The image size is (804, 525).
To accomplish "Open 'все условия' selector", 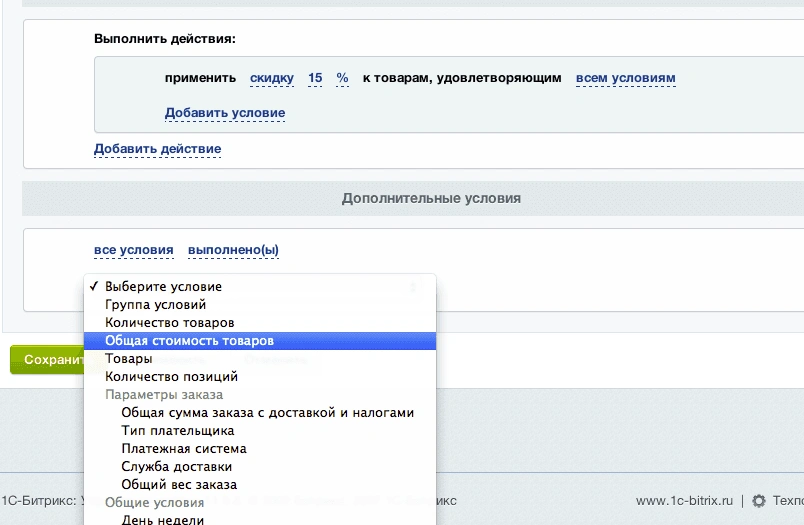I will coord(134,250).
